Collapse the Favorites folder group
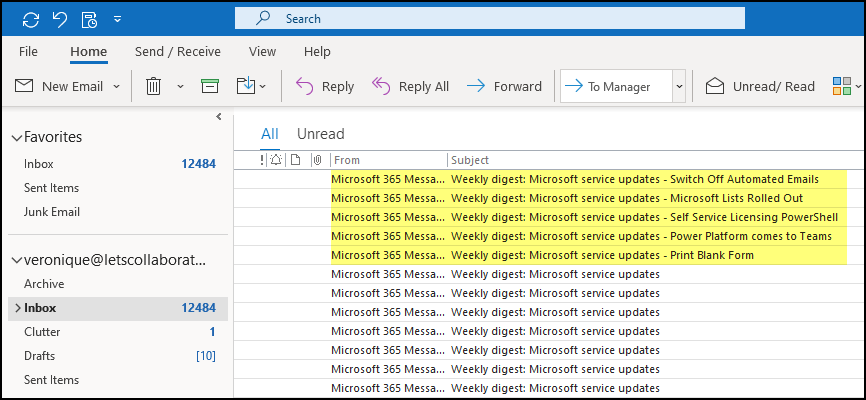866x400 pixels. (15, 137)
